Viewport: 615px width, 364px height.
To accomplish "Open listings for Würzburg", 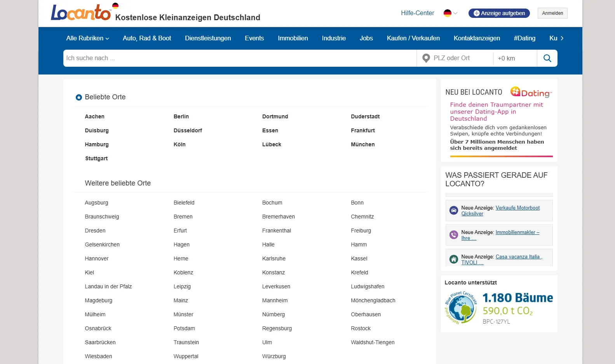I will tap(274, 356).
